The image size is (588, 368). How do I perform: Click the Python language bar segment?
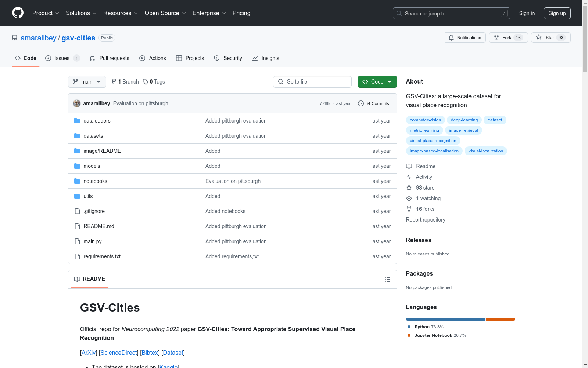point(445,319)
